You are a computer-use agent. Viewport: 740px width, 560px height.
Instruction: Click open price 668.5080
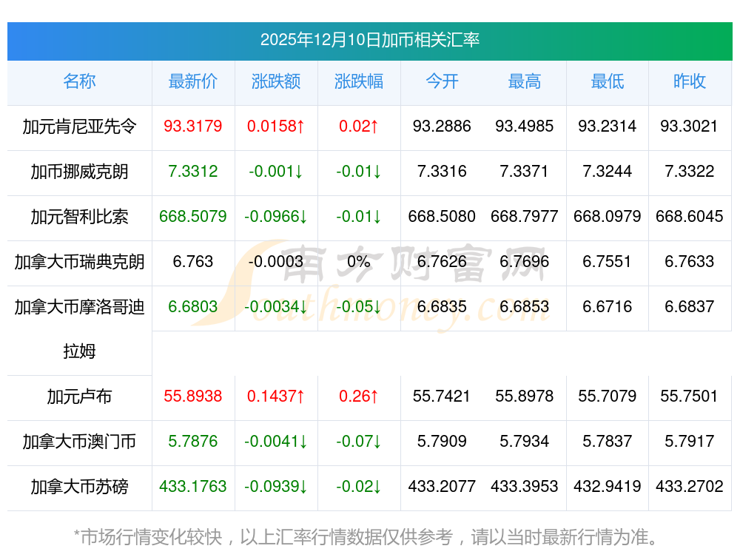442,217
